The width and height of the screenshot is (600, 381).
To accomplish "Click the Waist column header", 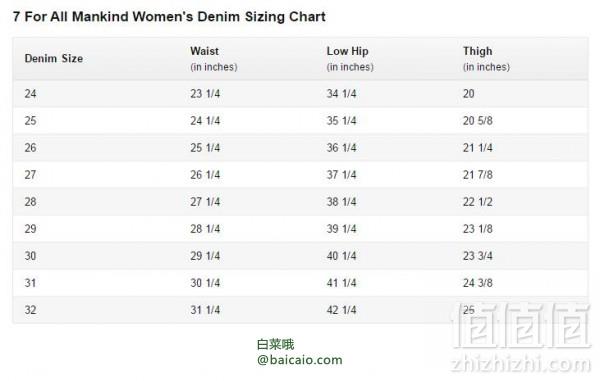I will 214,59.
